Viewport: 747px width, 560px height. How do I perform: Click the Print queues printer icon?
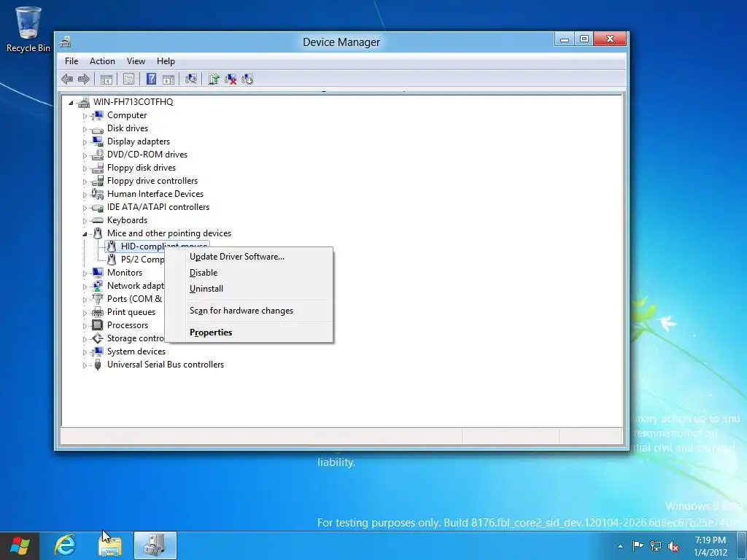98,312
